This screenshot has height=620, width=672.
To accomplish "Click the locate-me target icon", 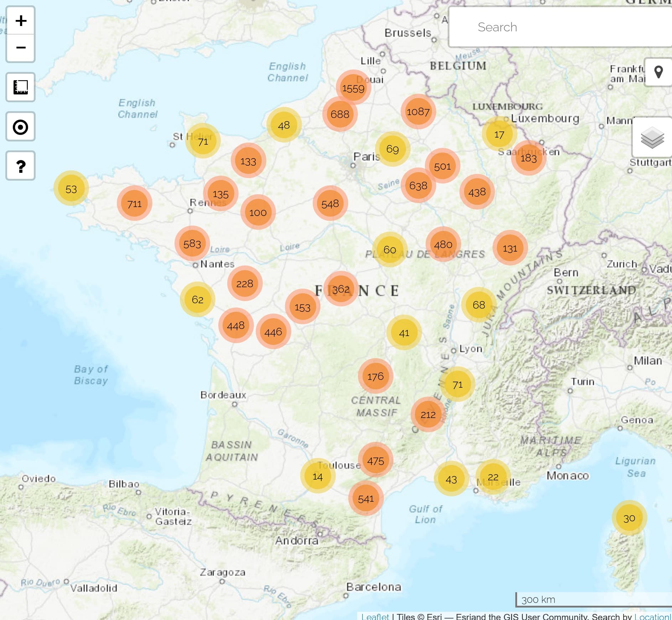I will (x=21, y=127).
